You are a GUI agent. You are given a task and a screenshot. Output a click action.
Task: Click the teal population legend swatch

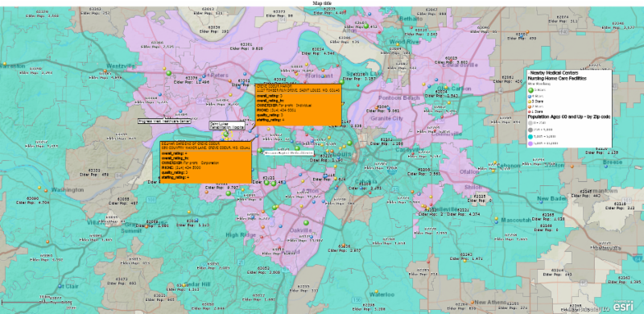click(x=531, y=137)
